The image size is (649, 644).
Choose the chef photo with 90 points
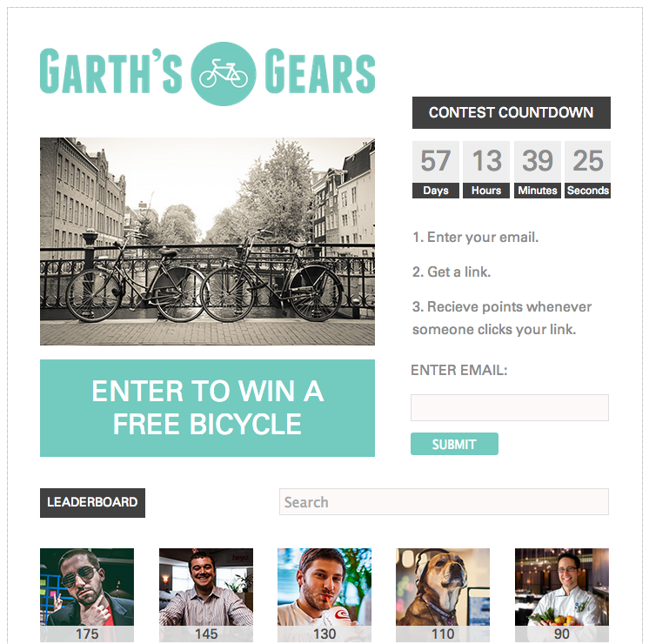tap(562, 594)
